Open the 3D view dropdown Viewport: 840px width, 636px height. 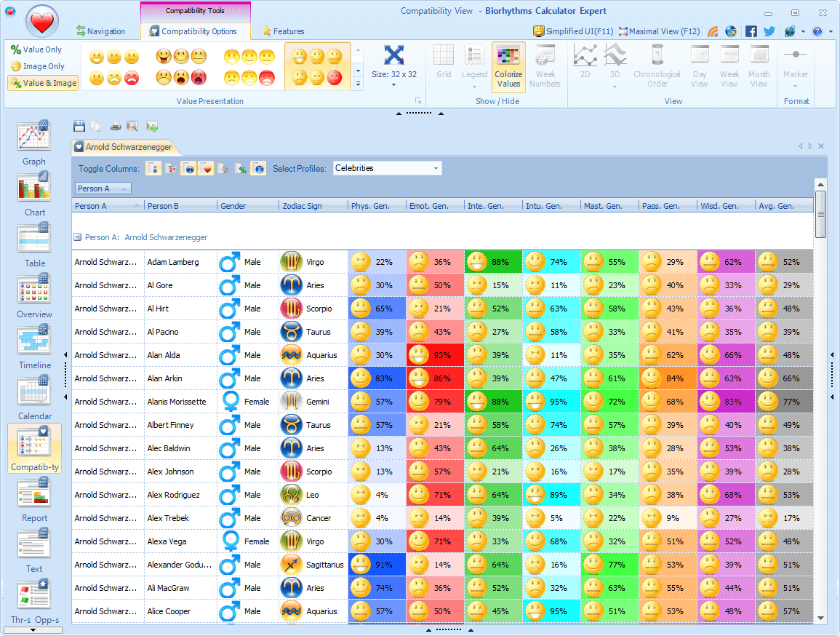coord(615,87)
